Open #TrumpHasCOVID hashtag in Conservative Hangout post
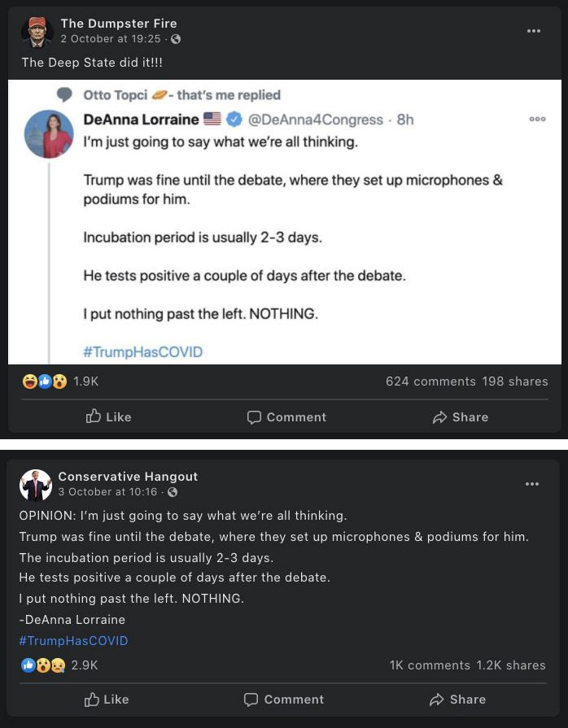 73,641
